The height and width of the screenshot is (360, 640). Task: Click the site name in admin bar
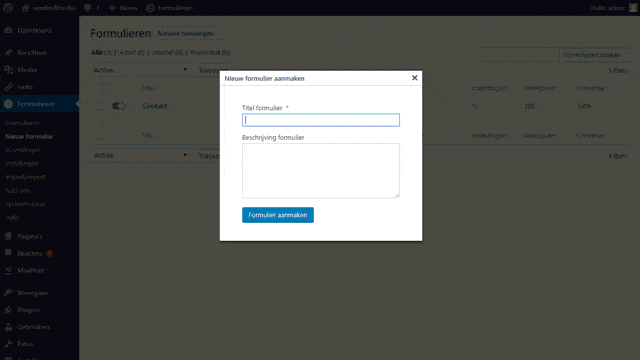pyautogui.click(x=54, y=8)
